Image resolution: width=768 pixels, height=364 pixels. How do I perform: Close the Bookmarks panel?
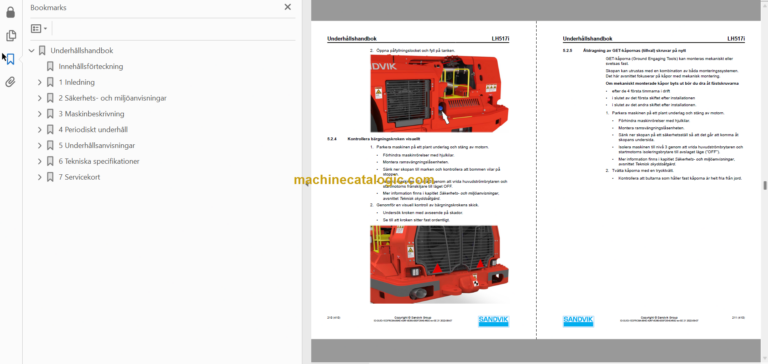[288, 7]
